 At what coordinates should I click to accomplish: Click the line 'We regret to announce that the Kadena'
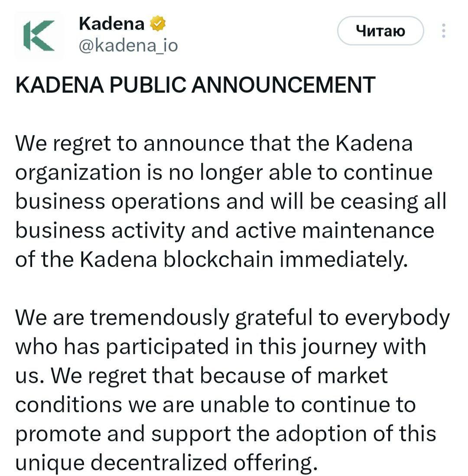[x=214, y=143]
